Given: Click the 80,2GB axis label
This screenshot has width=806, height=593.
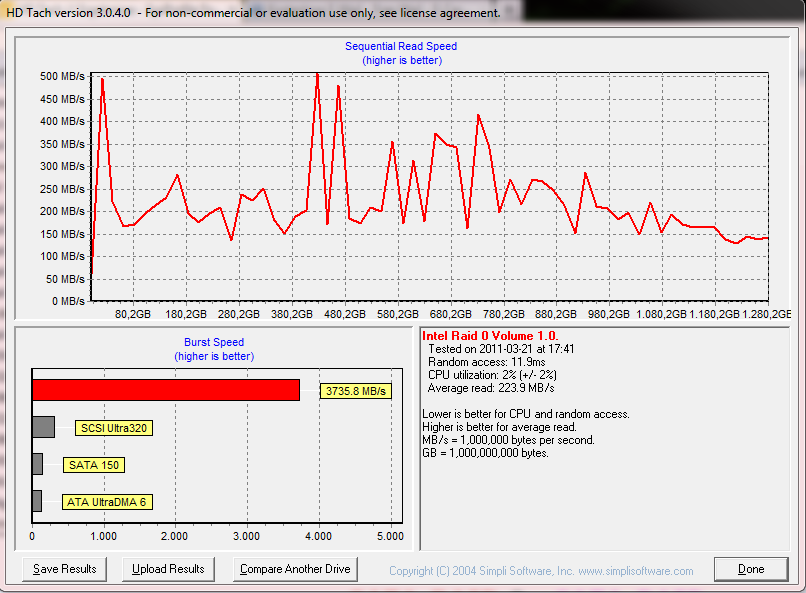Looking at the screenshot, I should click(x=133, y=314).
